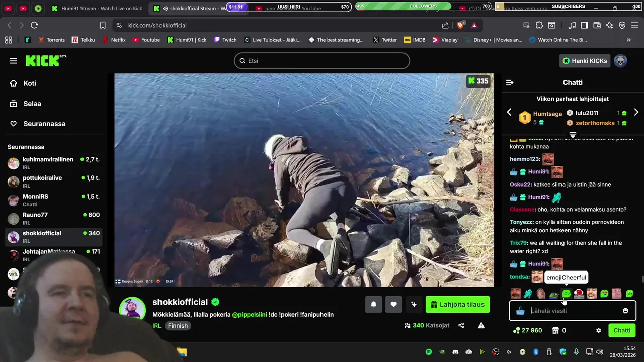Open kuhlmanvirallinen channel in sidebar
644x362 pixels.
pyautogui.click(x=53, y=163)
